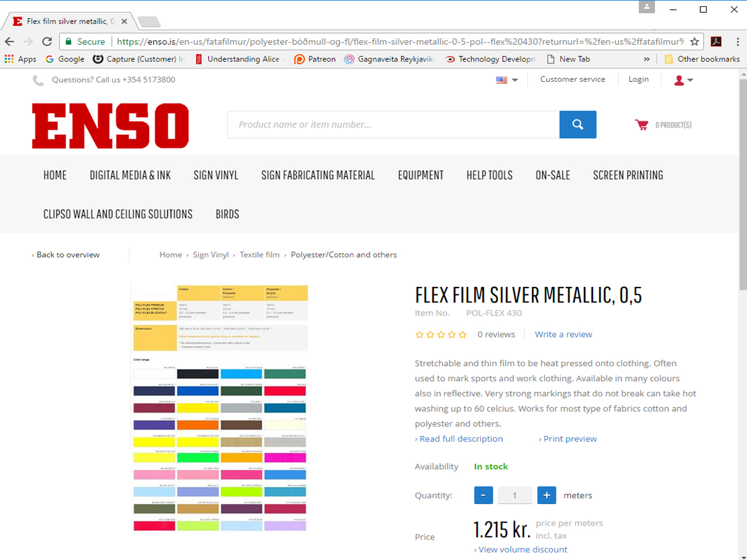The height and width of the screenshot is (560, 747).
Task: Open the shopping cart
Action: coord(663,124)
